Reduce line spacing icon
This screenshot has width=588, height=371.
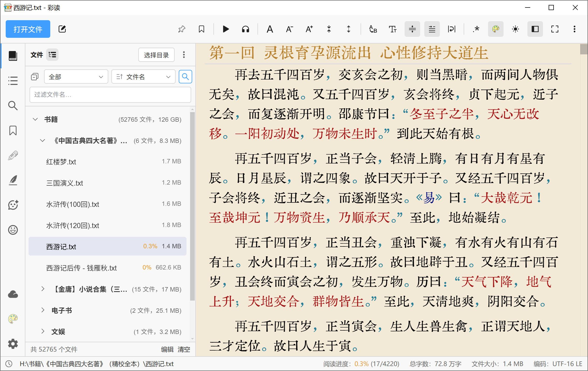[329, 29]
